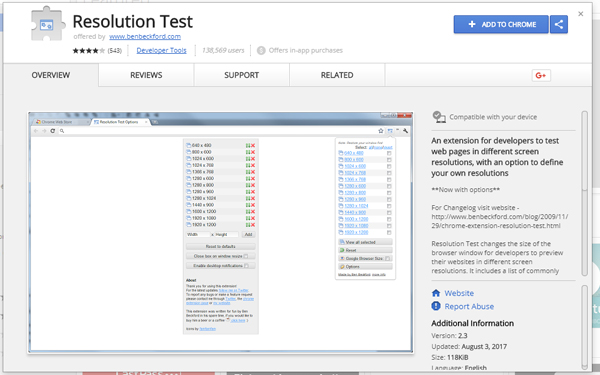Click the 'Additional Information' heading
The height and width of the screenshot is (375, 600).
[x=473, y=323]
